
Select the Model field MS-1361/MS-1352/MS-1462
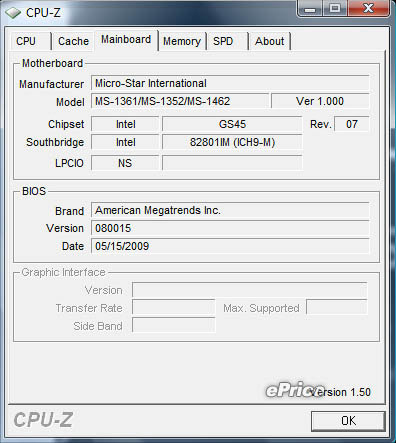[x=180, y=101]
